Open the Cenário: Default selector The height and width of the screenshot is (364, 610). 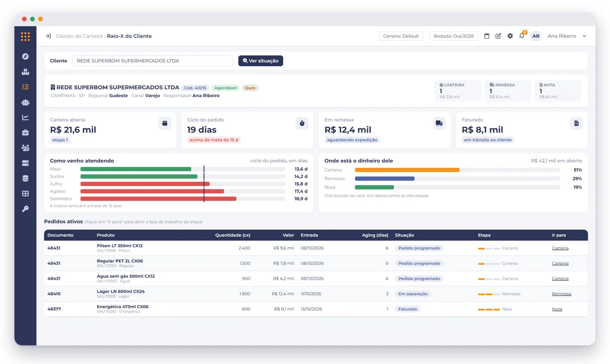401,36
